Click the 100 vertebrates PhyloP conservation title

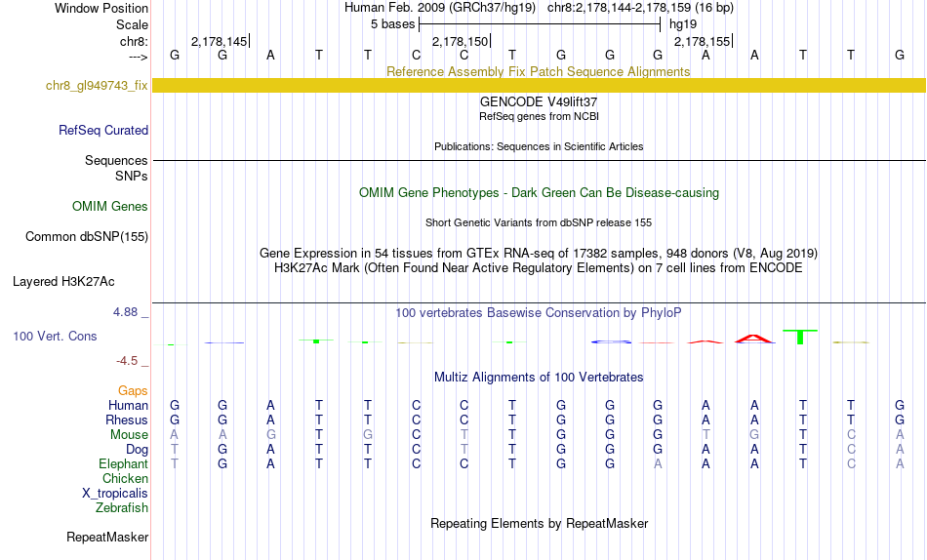[x=539, y=313]
